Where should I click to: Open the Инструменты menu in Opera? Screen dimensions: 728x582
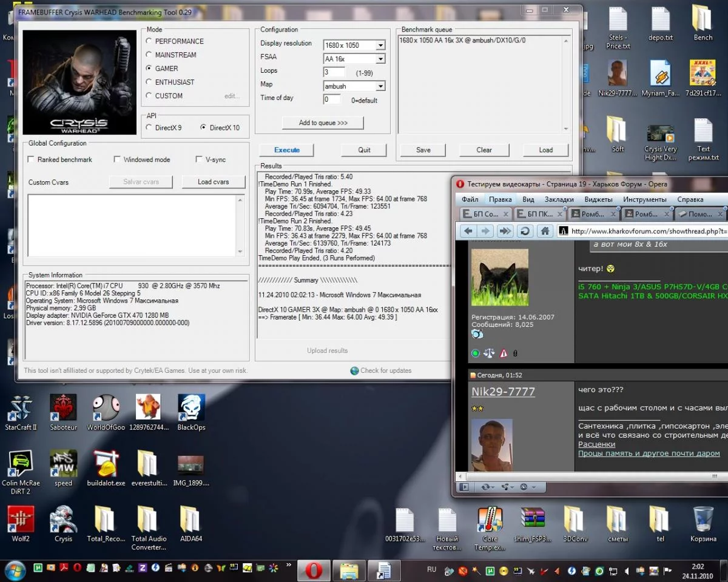[x=644, y=199]
